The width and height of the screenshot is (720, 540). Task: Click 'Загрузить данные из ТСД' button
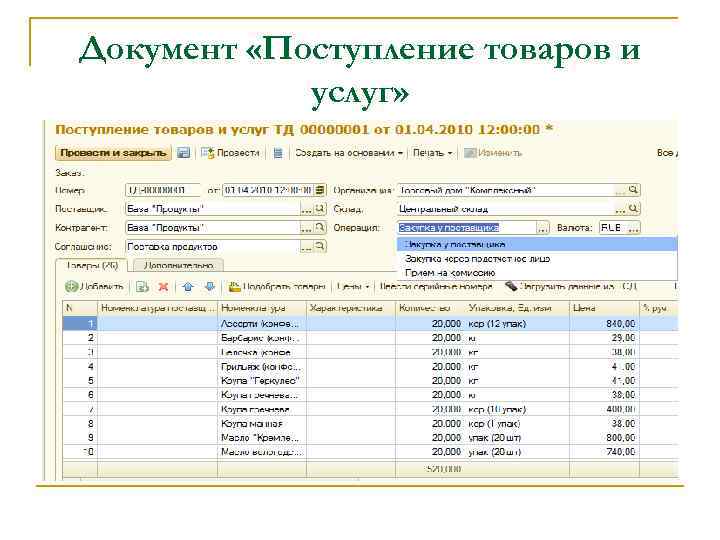point(570,287)
